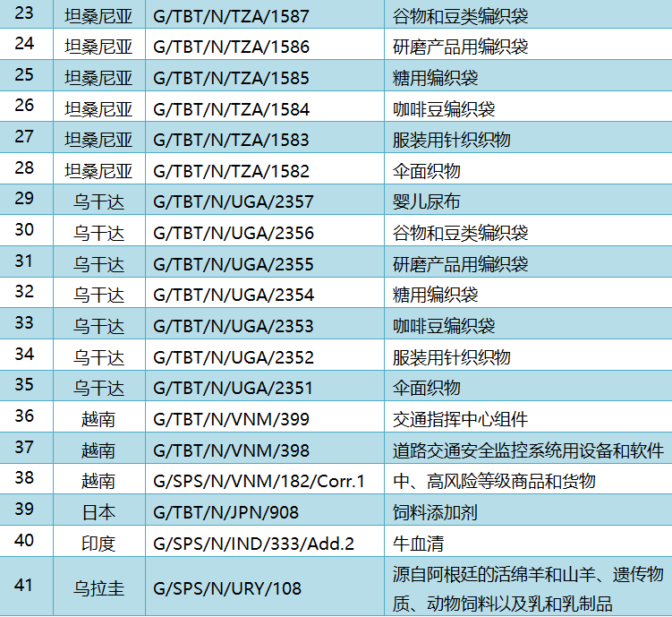Click the G/TBT/N/JPN/908 code
672x617 pixels.
pos(226,512)
